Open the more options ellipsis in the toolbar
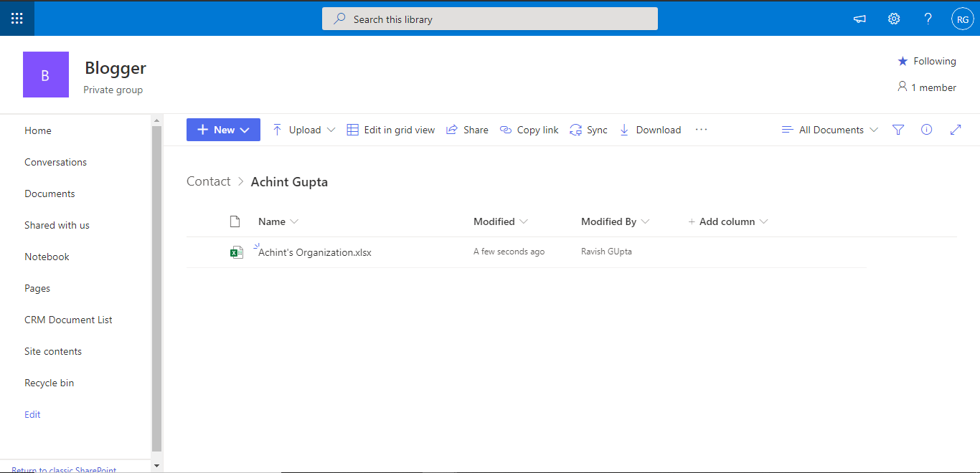 coord(702,130)
